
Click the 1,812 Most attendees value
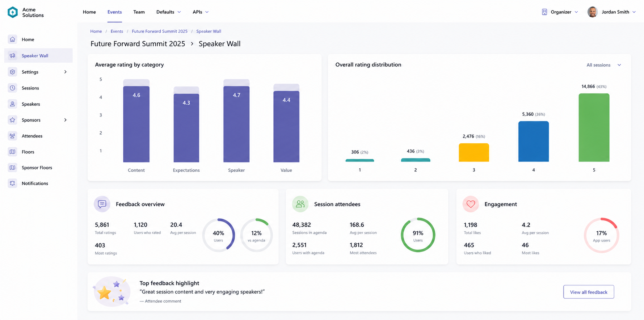tap(356, 245)
